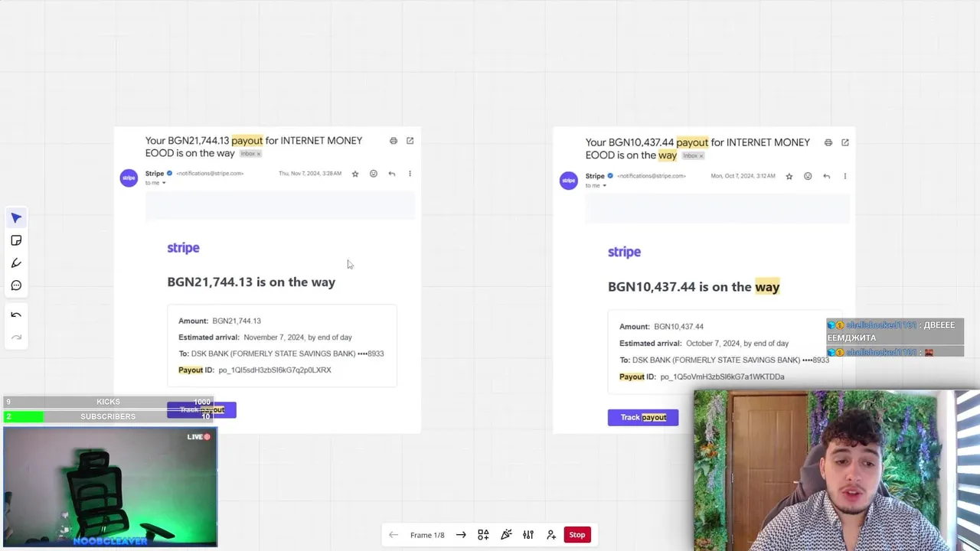This screenshot has width=980, height=551.
Task: Click payout ID po_1Q5oVmH3zbSI6kG7a1WKTDDa
Action: tap(722, 377)
